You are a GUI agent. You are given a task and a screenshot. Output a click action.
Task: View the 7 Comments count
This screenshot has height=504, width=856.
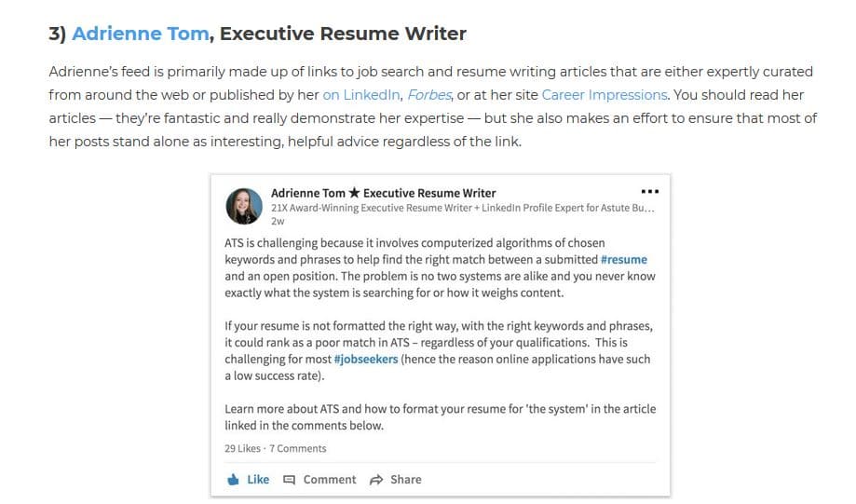[x=297, y=448]
